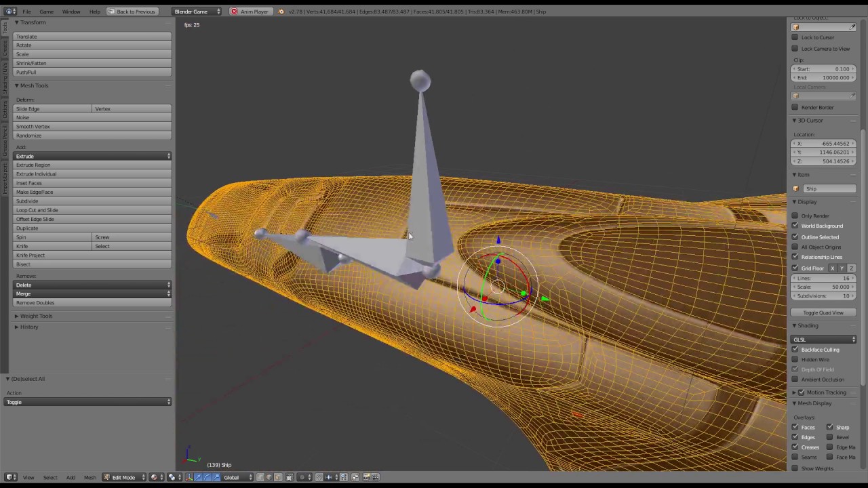Open the pivot point selector
Image resolution: width=868 pixels, height=488 pixels.
[x=174, y=477]
